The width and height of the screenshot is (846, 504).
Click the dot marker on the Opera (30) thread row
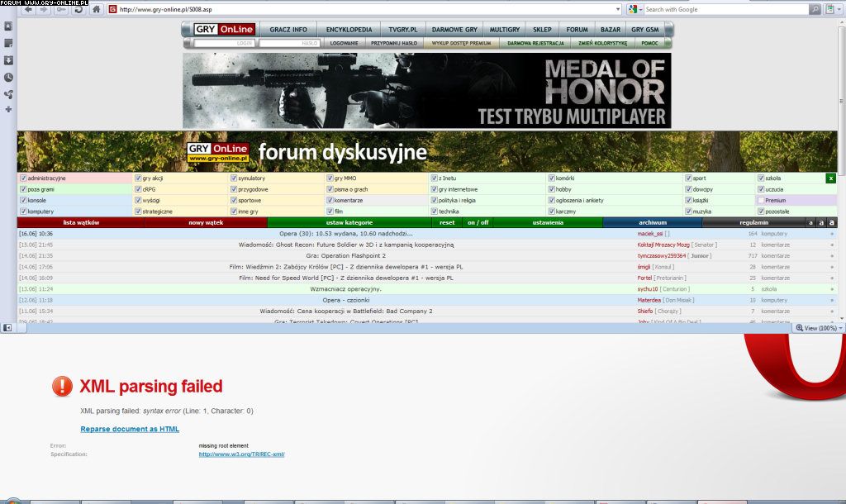[831, 234]
